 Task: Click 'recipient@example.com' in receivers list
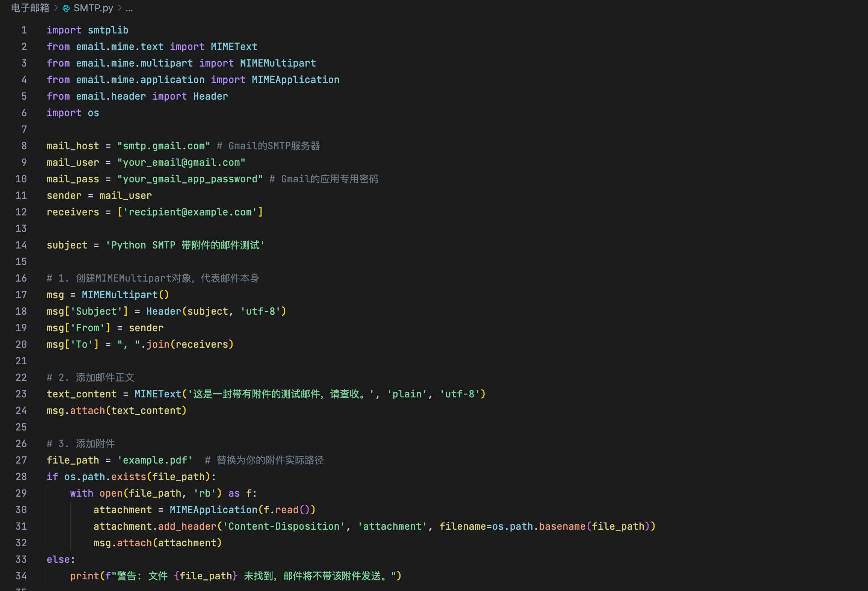(190, 212)
